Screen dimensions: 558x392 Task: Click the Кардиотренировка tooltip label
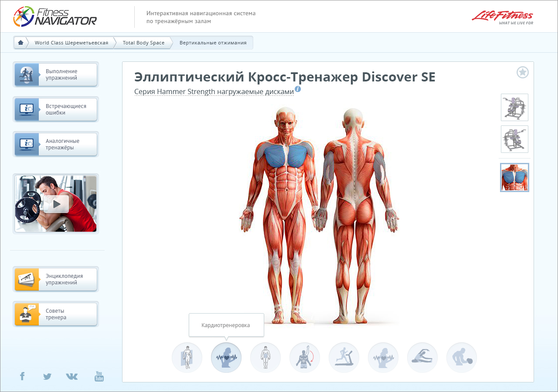pyautogui.click(x=226, y=325)
